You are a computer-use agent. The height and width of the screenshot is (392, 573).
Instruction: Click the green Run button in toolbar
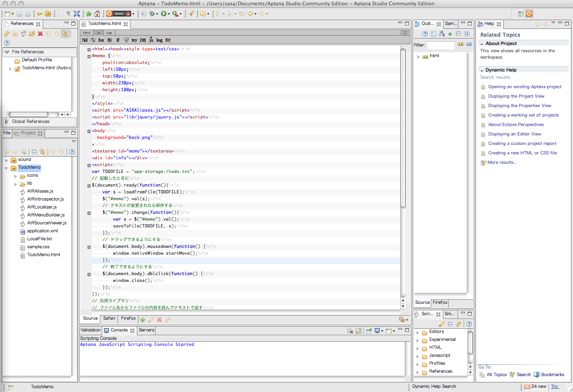point(164,14)
